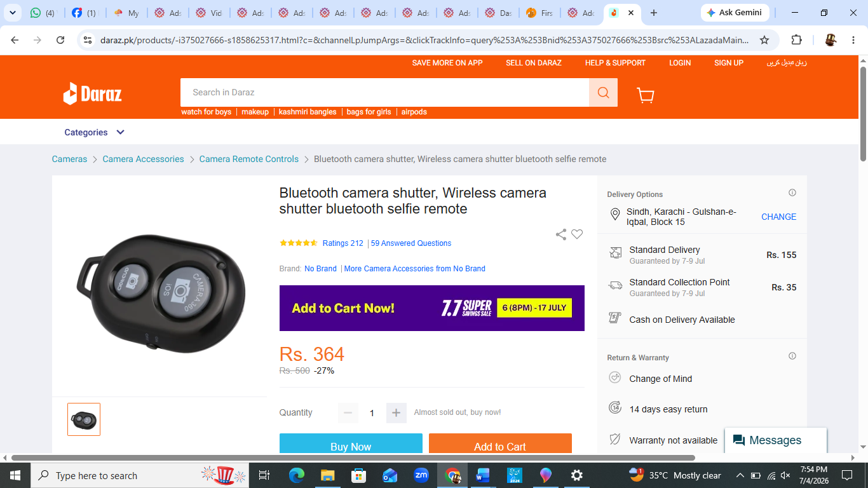The image size is (868, 488).
Task: Focus the Search in Daraz field
Action: 385,93
